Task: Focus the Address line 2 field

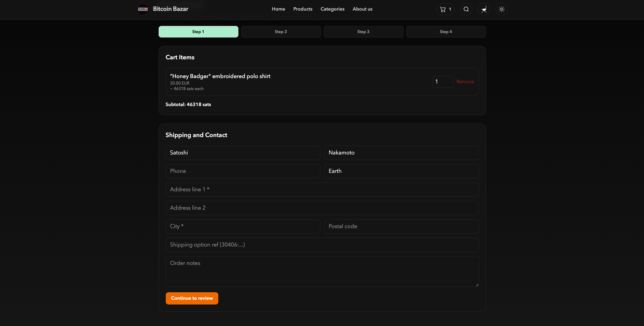Action: pos(322,208)
